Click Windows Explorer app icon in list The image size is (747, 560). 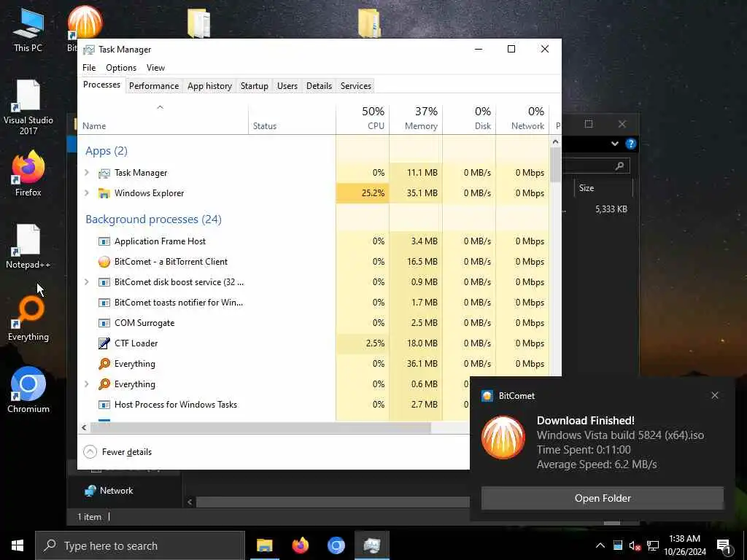(x=104, y=192)
